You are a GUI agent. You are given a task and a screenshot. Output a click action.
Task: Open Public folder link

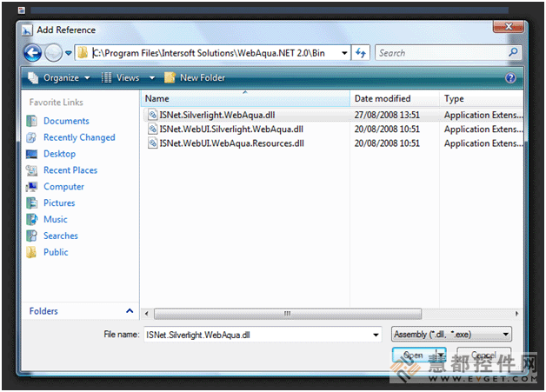(56, 252)
